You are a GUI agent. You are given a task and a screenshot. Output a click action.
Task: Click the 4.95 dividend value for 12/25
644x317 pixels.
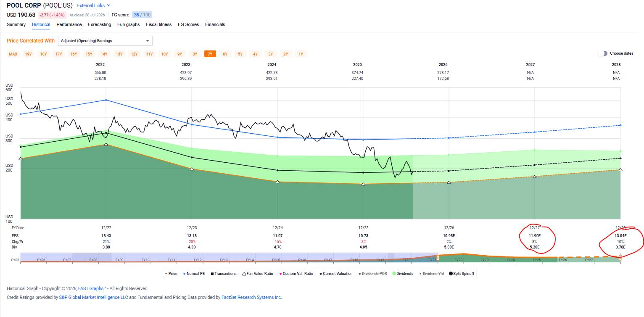pyautogui.click(x=363, y=247)
